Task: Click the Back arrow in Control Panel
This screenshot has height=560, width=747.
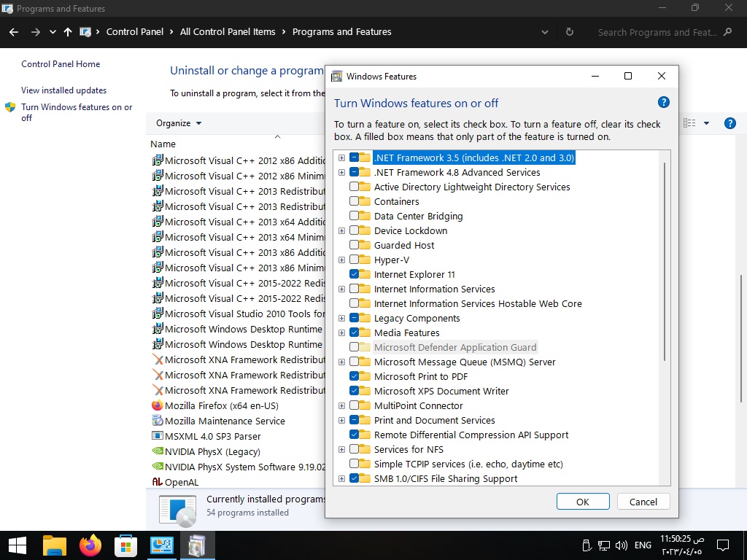Action: coord(14,32)
